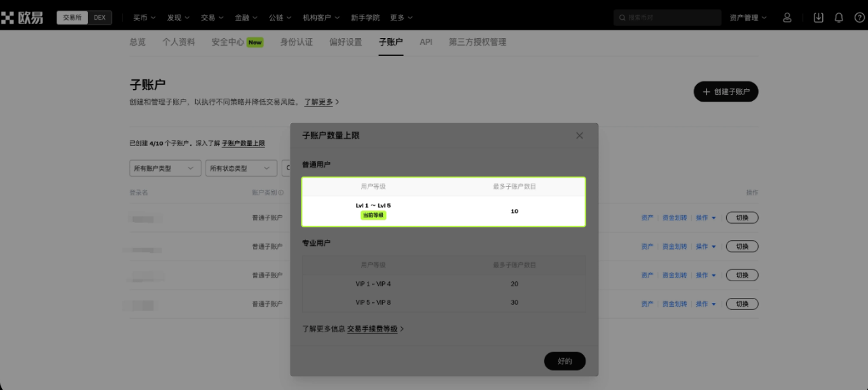Open the 交易 navigation menu
The height and width of the screenshot is (390, 868).
(x=212, y=17)
